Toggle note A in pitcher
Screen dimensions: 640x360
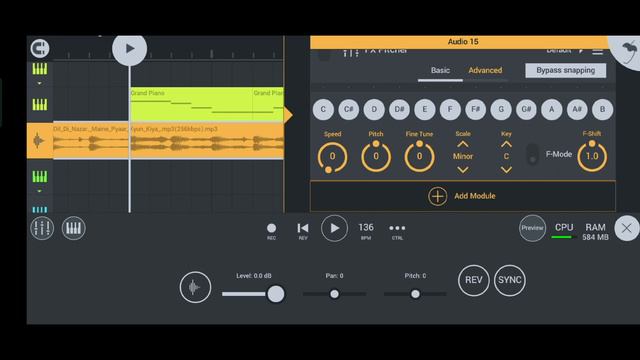(x=551, y=109)
